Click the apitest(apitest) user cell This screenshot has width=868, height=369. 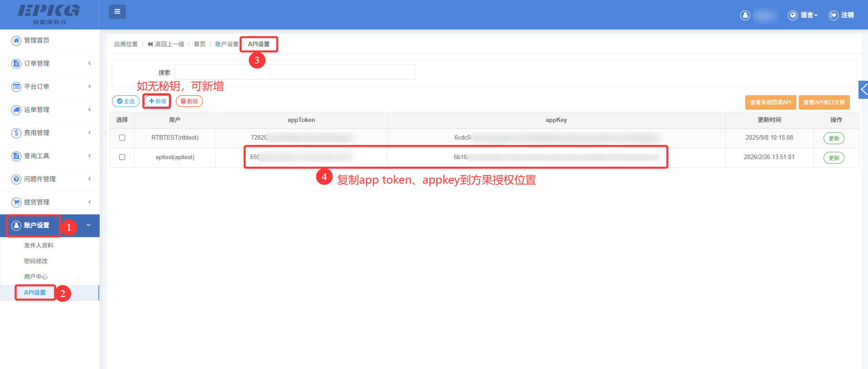(x=175, y=157)
